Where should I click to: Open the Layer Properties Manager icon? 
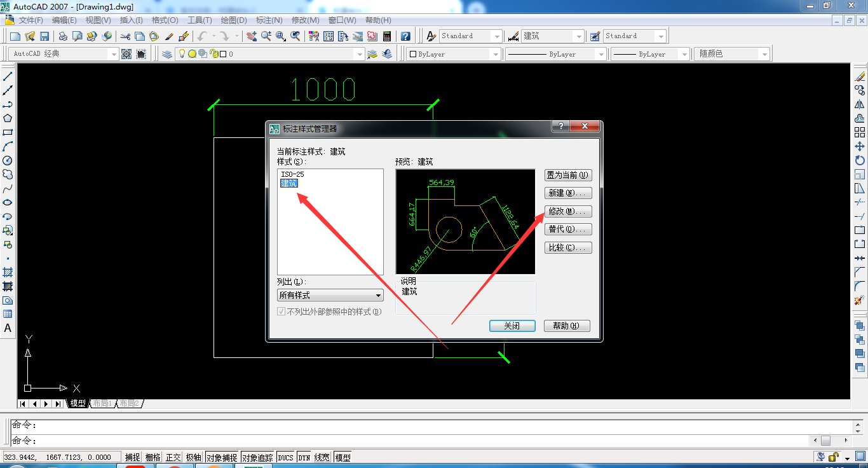tap(168, 53)
